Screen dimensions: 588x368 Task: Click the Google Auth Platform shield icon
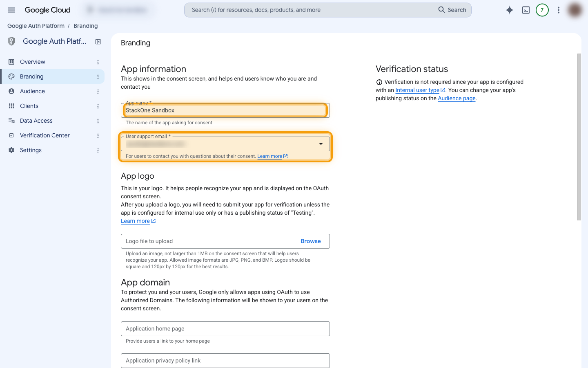(11, 41)
